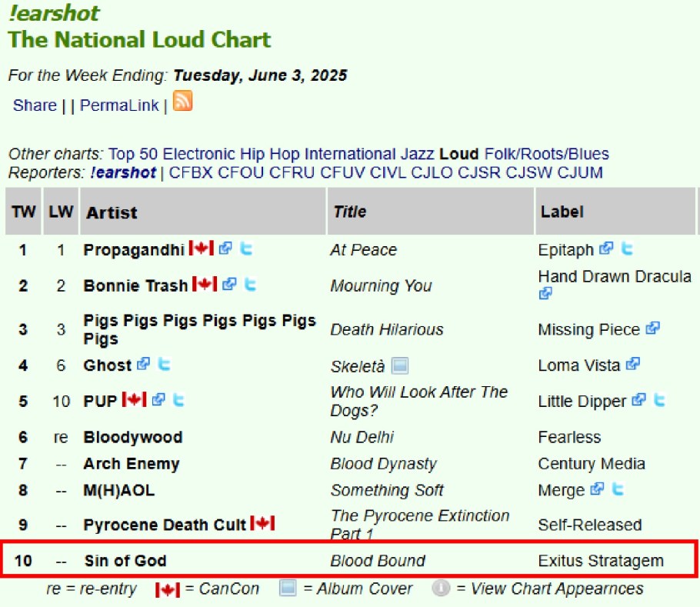
Task: Click Propagandhi's Twitter bird icon
Action: point(246,248)
